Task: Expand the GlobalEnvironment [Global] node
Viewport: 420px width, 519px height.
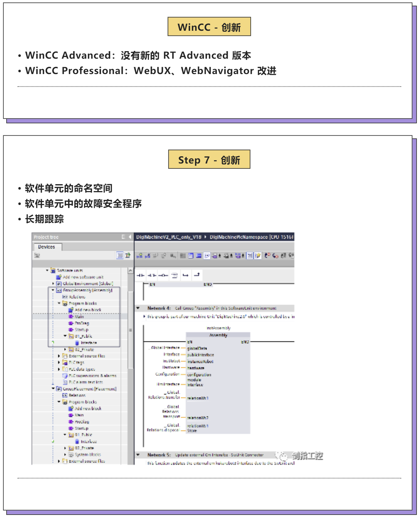Action: (x=53, y=283)
